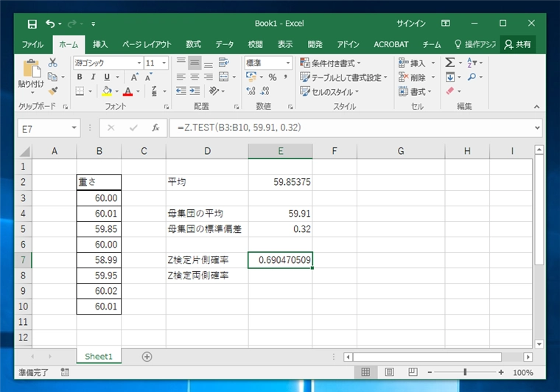Open the font name dropdown
Viewport: 560px width, 392px height.
tap(139, 63)
